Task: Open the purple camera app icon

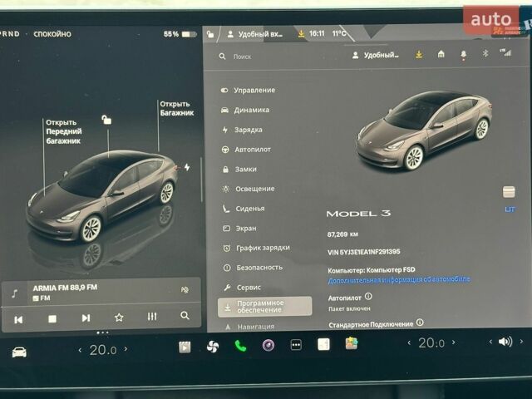Action: [268, 346]
